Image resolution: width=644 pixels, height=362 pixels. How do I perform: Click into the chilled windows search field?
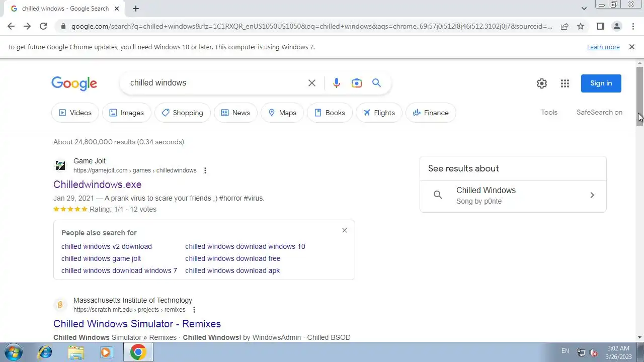(x=214, y=83)
